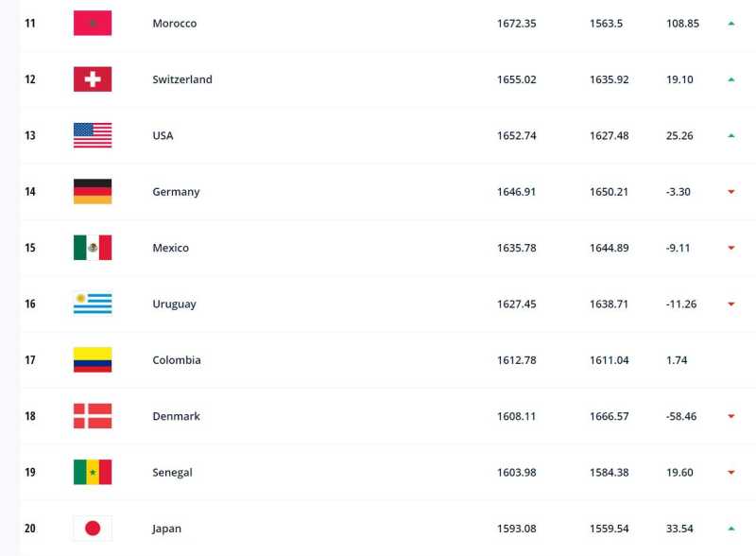The image size is (756, 556).
Task: Click the Senegal flag icon
Action: [x=93, y=472]
